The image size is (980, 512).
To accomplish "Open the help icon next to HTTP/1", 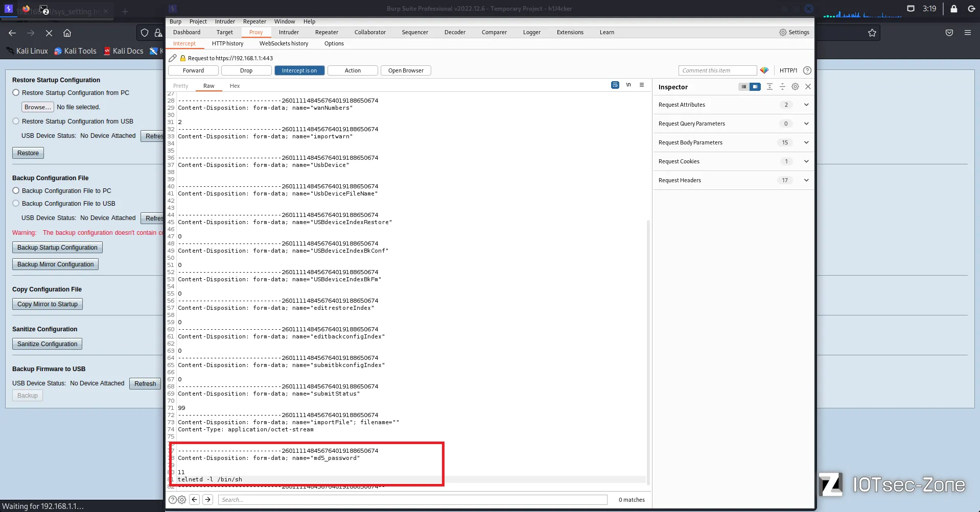I will (x=807, y=70).
